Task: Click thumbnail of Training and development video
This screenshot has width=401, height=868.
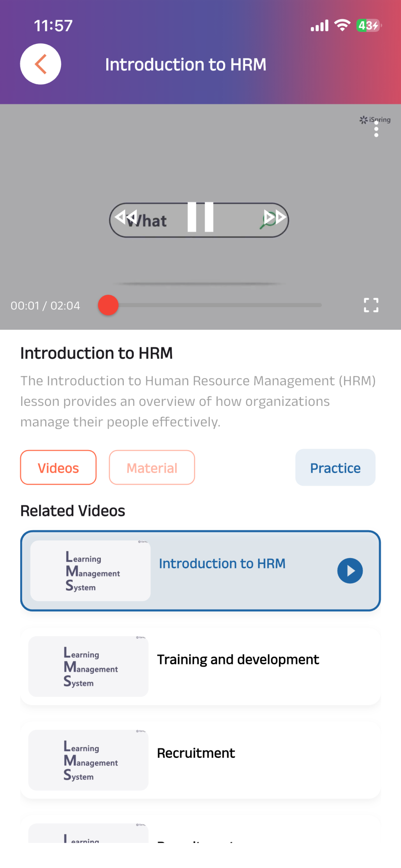Action: tap(88, 666)
